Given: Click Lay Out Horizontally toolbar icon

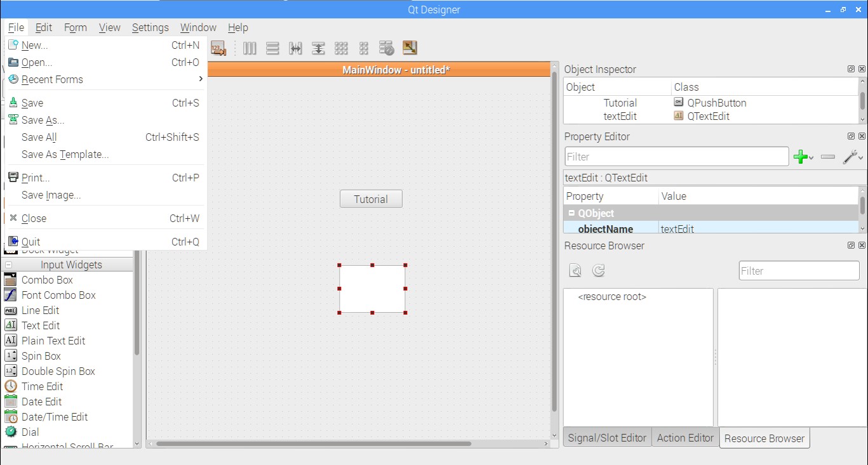Looking at the screenshot, I should pyautogui.click(x=250, y=48).
